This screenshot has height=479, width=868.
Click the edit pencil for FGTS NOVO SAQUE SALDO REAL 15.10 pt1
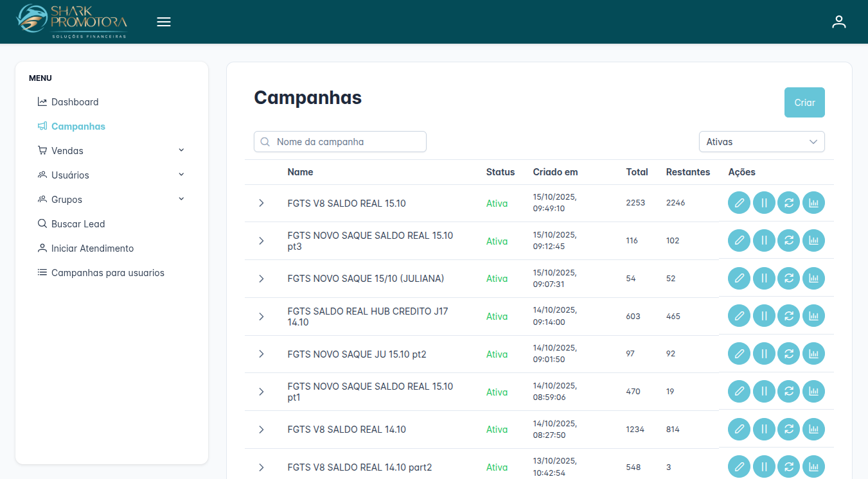point(739,392)
